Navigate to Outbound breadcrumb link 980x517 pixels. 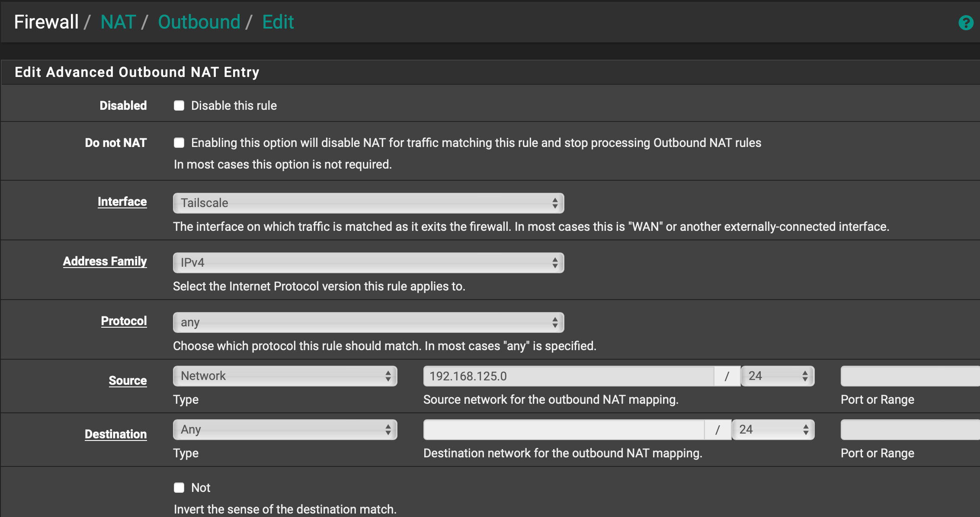pos(199,22)
